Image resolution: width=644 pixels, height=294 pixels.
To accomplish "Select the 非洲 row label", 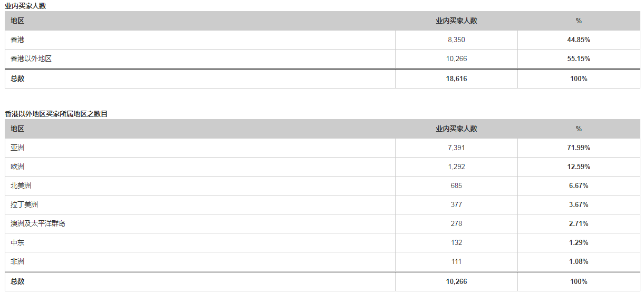I will tap(17, 262).
